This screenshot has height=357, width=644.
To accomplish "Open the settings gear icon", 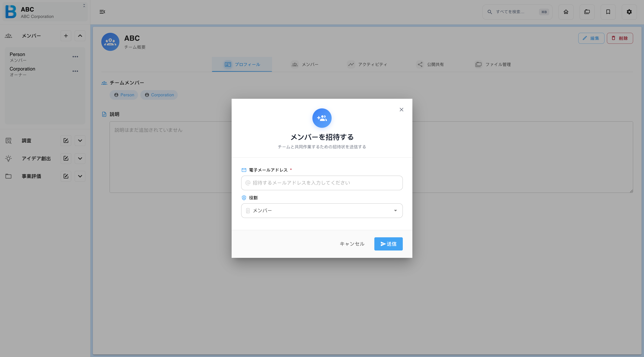I will [629, 12].
